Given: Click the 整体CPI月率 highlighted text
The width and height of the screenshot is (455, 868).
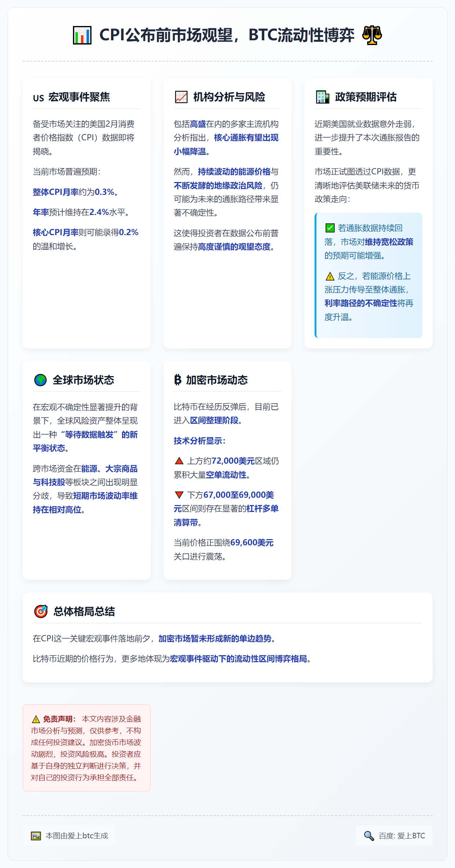Looking at the screenshot, I should click(56, 192).
